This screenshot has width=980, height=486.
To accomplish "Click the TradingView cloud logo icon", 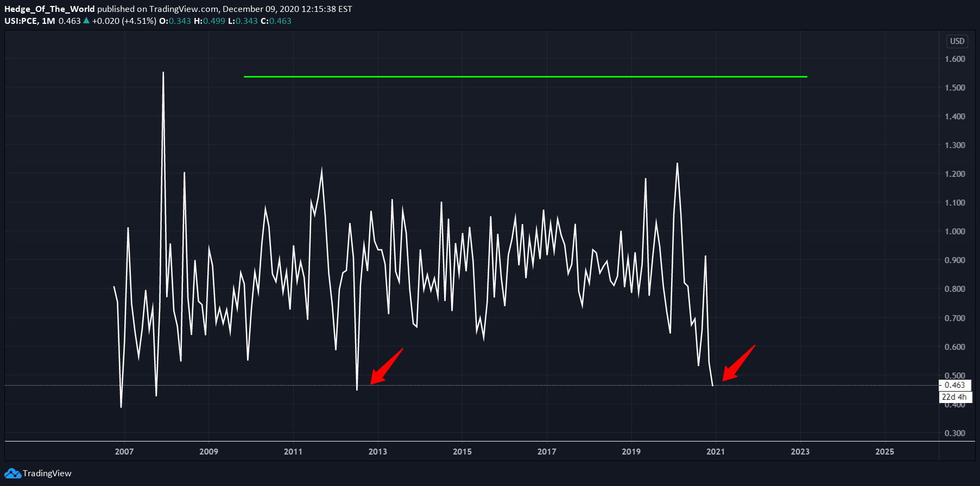I will click(x=12, y=474).
